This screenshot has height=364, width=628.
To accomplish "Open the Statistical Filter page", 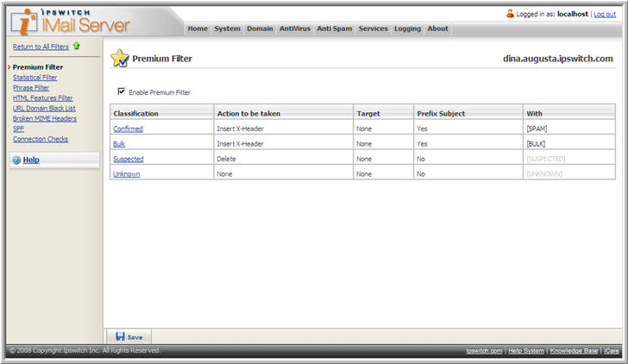I will point(35,78).
